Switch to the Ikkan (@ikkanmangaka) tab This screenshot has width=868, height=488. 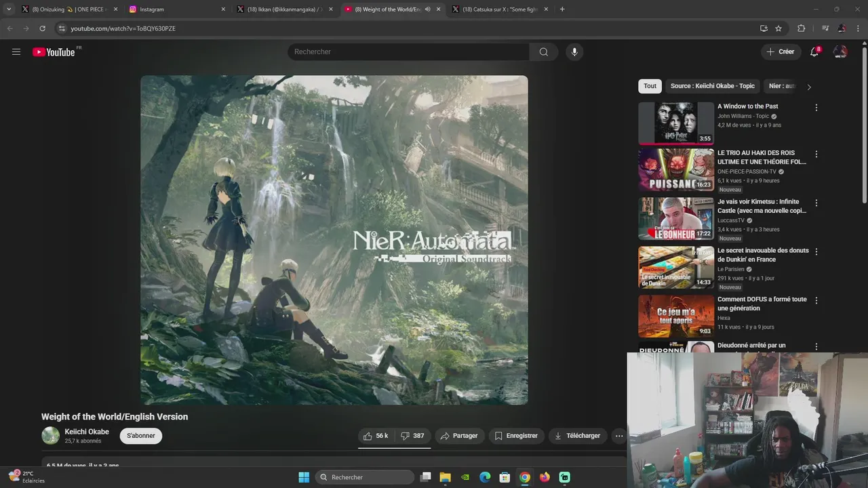283,9
